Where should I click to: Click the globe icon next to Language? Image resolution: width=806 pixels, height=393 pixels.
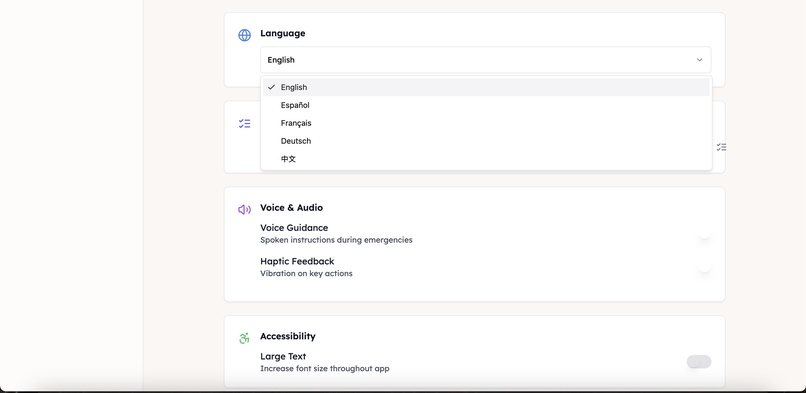(x=244, y=35)
